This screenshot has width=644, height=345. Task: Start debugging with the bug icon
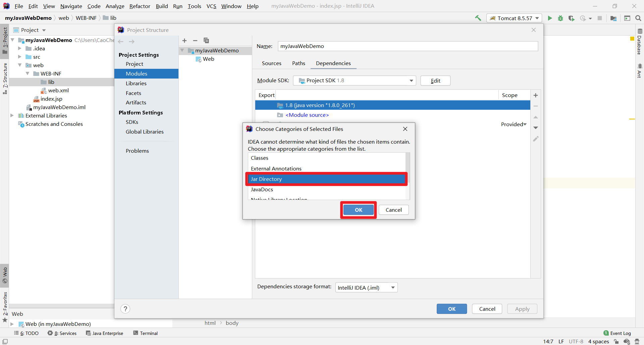(560, 18)
